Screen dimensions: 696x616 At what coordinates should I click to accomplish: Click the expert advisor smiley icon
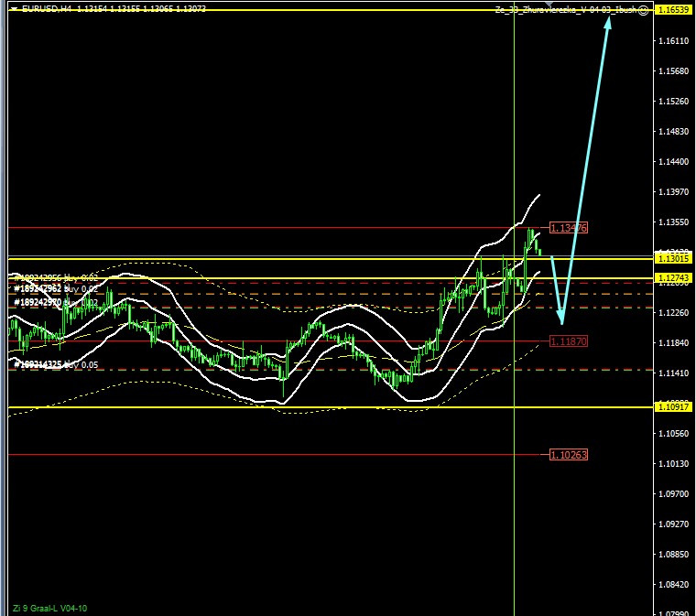point(645,9)
